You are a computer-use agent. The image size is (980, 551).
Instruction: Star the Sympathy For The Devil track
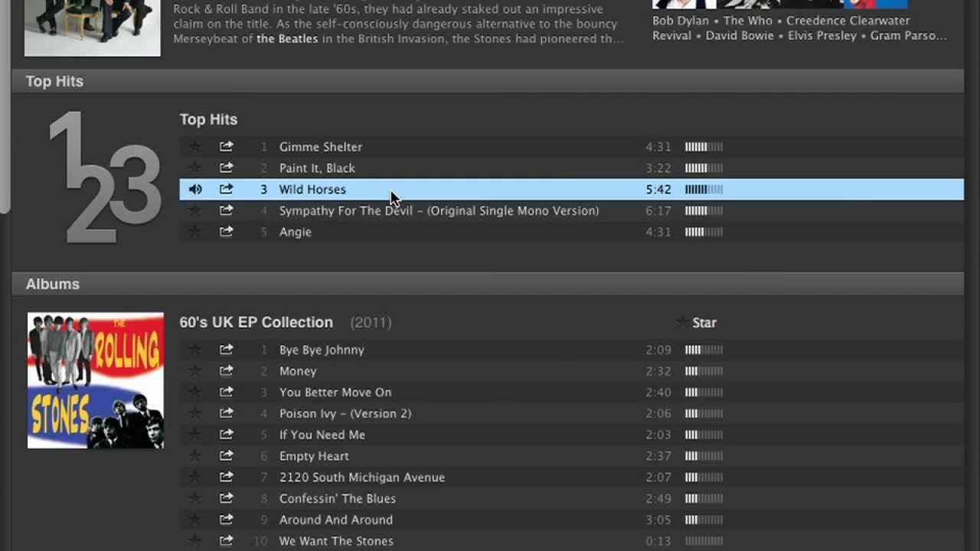tap(195, 210)
